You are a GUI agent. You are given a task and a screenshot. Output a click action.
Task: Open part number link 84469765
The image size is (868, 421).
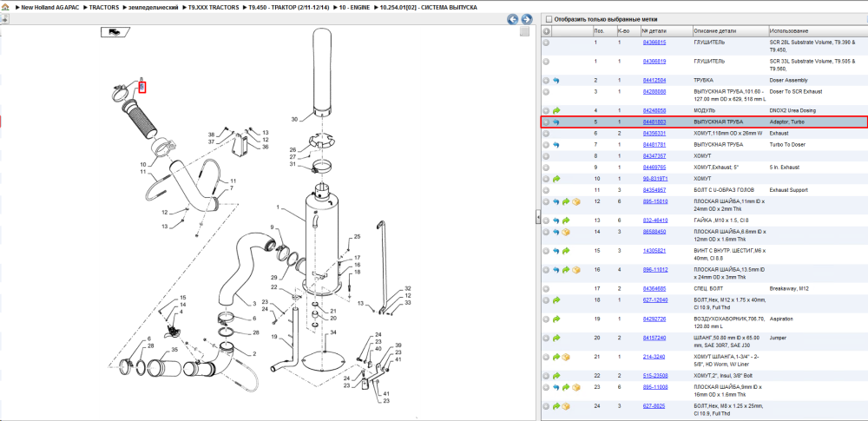coord(654,168)
